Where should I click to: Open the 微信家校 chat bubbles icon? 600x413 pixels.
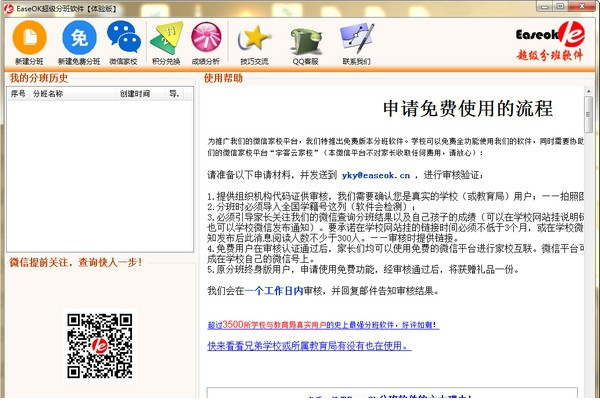coord(124,37)
